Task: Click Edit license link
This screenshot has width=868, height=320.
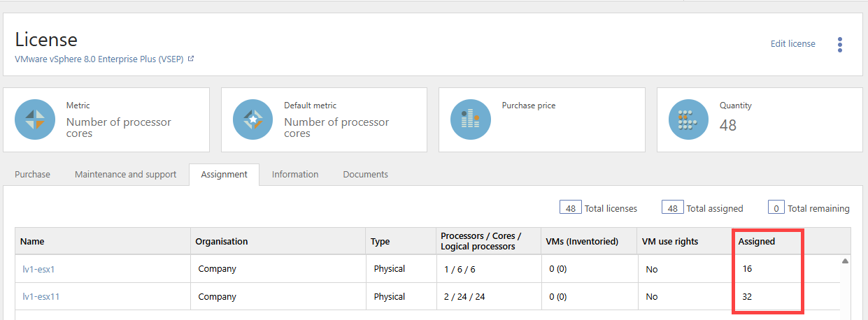Action: point(792,43)
